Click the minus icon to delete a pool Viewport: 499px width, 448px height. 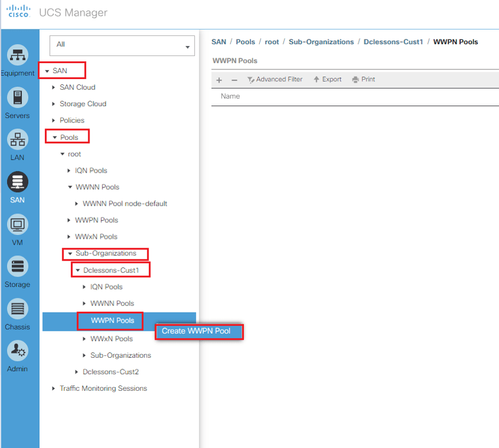(x=234, y=80)
